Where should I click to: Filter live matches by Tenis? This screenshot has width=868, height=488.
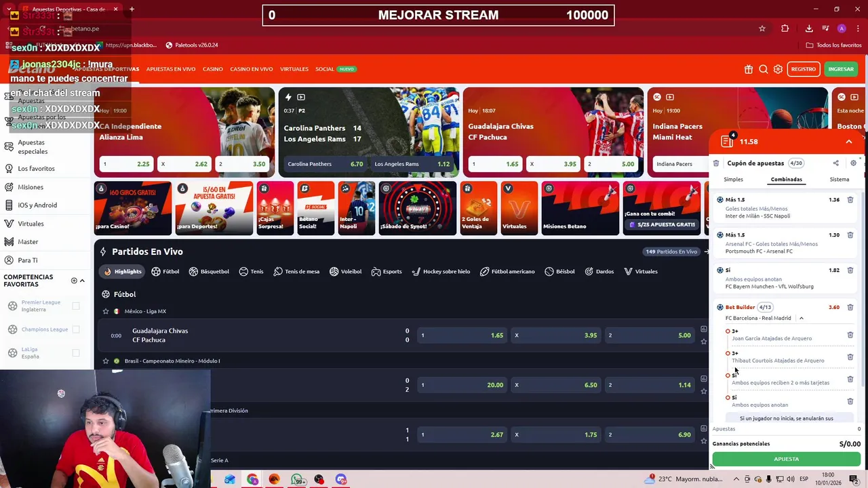[x=251, y=272]
